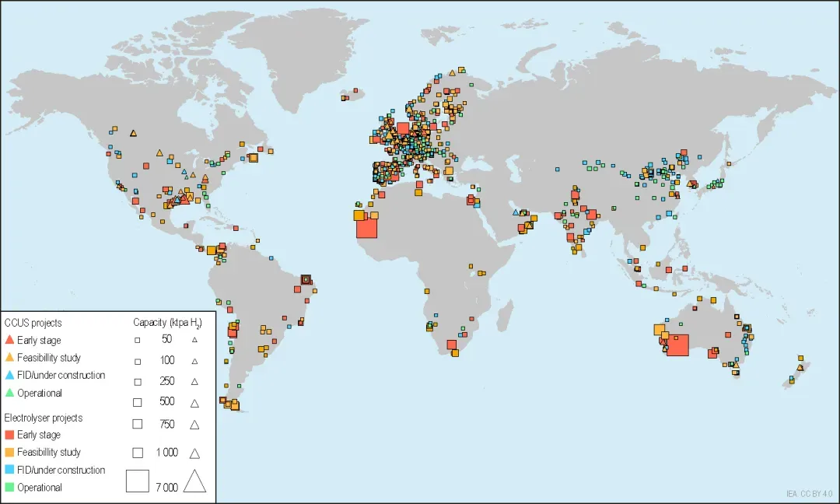Click the 750 capacity triangle symbol
840x504 pixels.
pyautogui.click(x=194, y=424)
